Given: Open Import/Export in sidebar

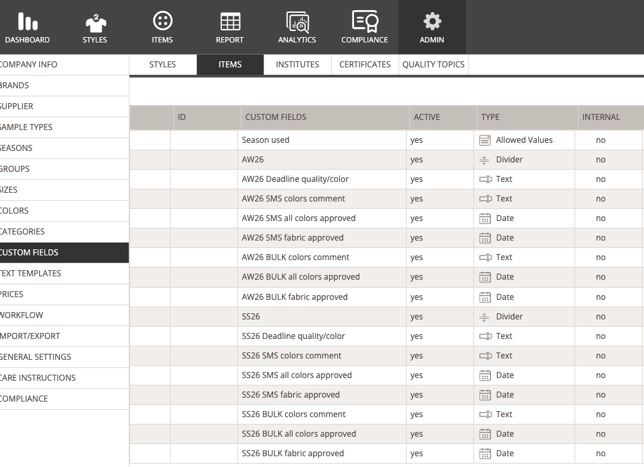Looking at the screenshot, I should 64,336.
